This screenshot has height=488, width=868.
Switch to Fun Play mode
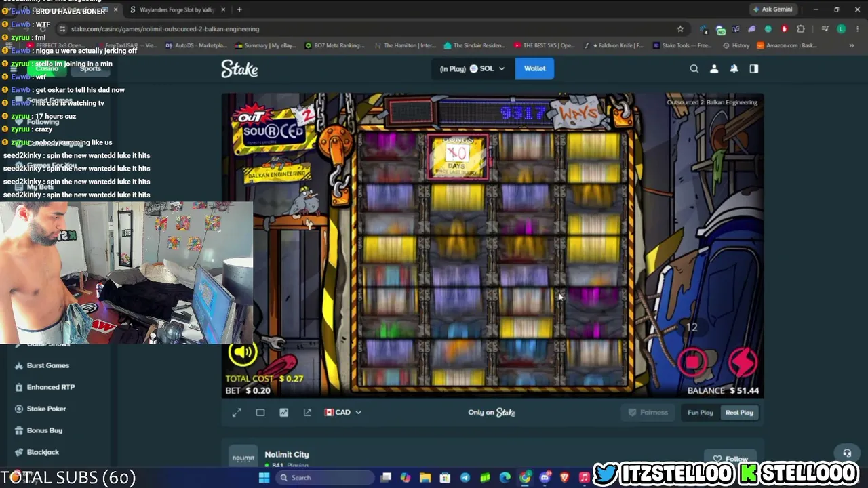click(x=701, y=413)
